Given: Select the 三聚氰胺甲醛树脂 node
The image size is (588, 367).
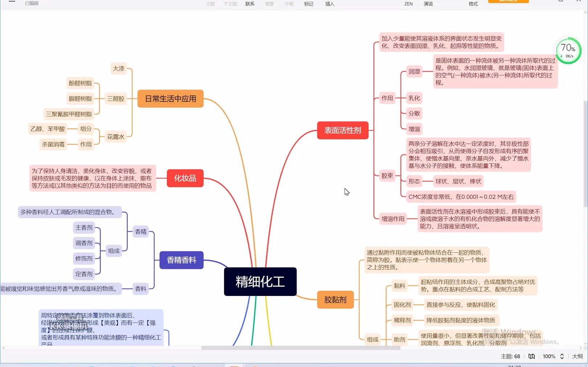Looking at the screenshot, I should (69, 114).
